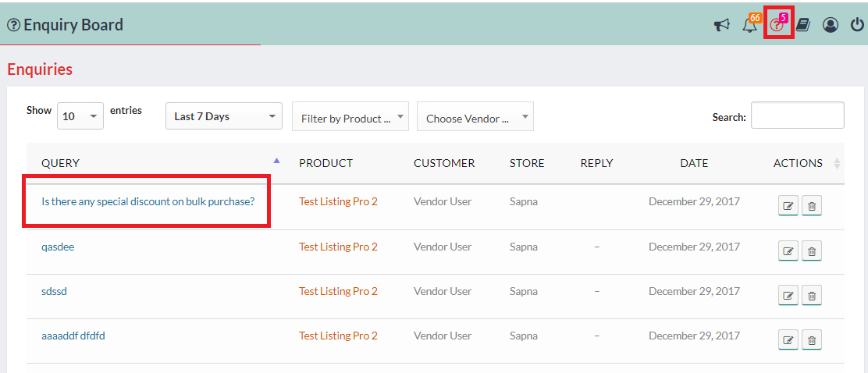Edit the bulk purchase discount enquiry

click(x=788, y=206)
